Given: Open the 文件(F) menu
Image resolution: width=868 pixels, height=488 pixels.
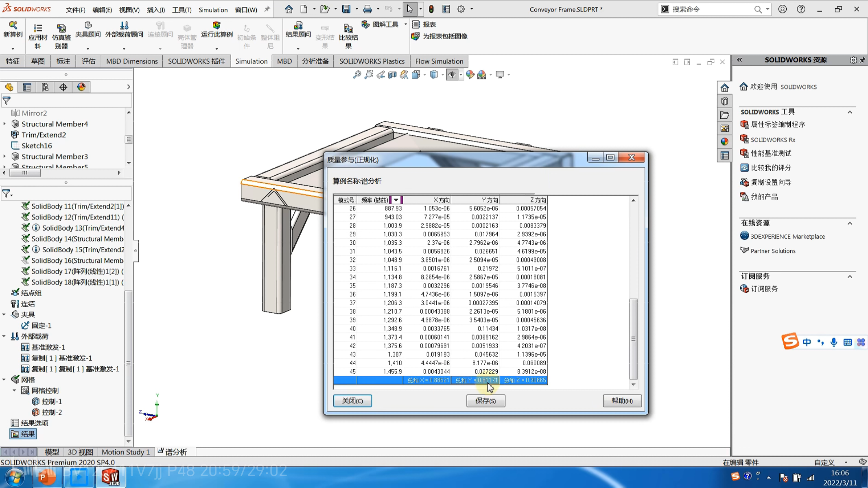Looking at the screenshot, I should tap(76, 10).
